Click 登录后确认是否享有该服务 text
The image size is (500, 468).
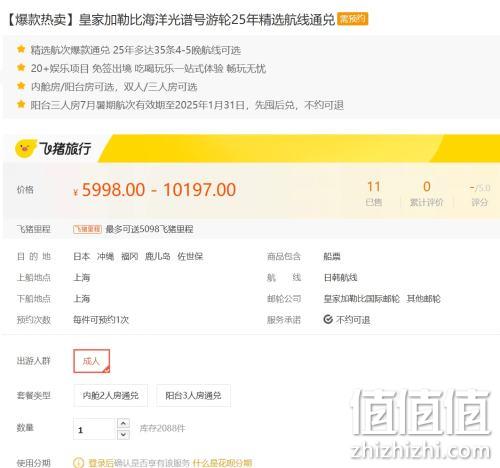click(x=139, y=463)
